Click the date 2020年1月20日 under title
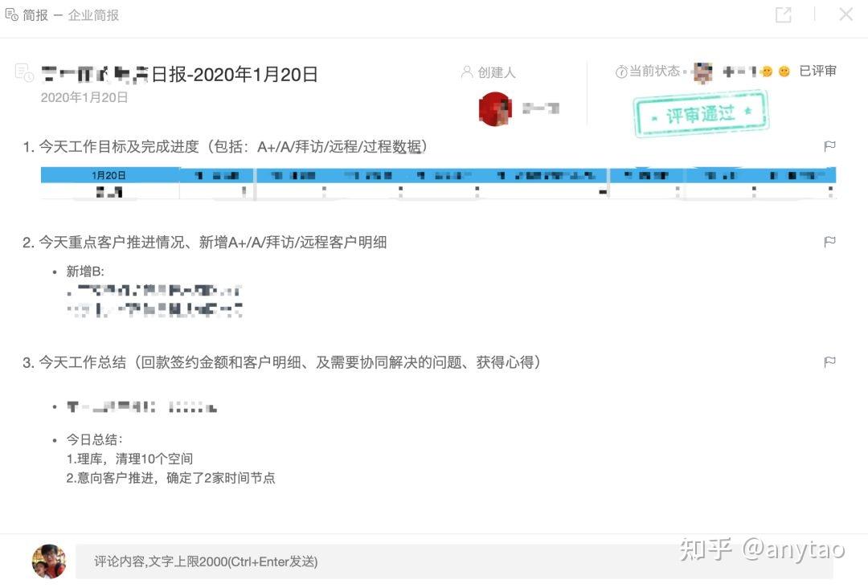Image resolution: width=868 pixels, height=588 pixels. (x=84, y=97)
